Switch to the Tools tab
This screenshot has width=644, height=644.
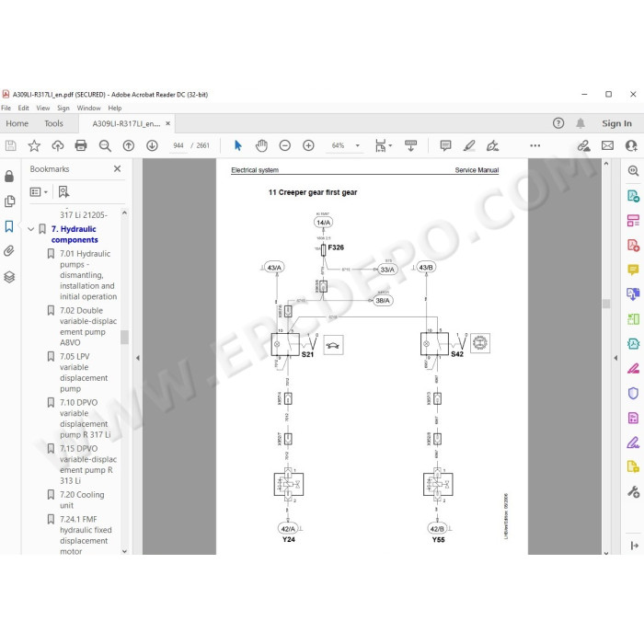click(x=53, y=123)
